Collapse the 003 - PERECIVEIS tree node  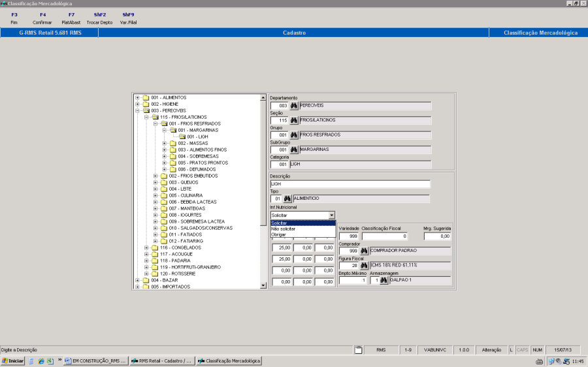137,111
